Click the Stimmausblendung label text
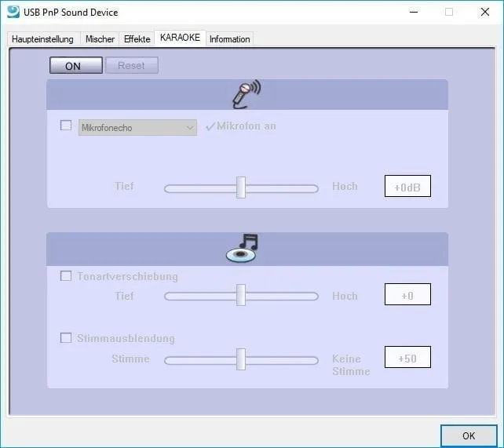Image resolution: width=504 pixels, height=448 pixels. (126, 338)
